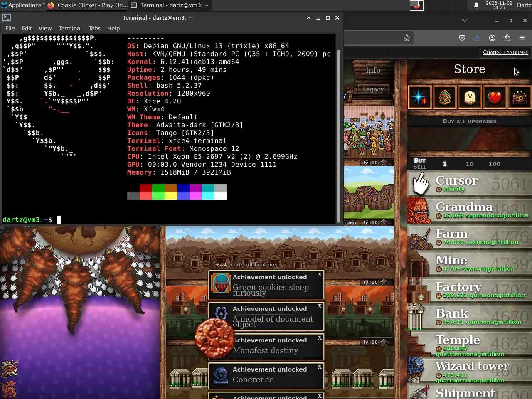This screenshot has width=532, height=399.
Task: Open the browser extensions puzzle icon
Action: (x=507, y=38)
